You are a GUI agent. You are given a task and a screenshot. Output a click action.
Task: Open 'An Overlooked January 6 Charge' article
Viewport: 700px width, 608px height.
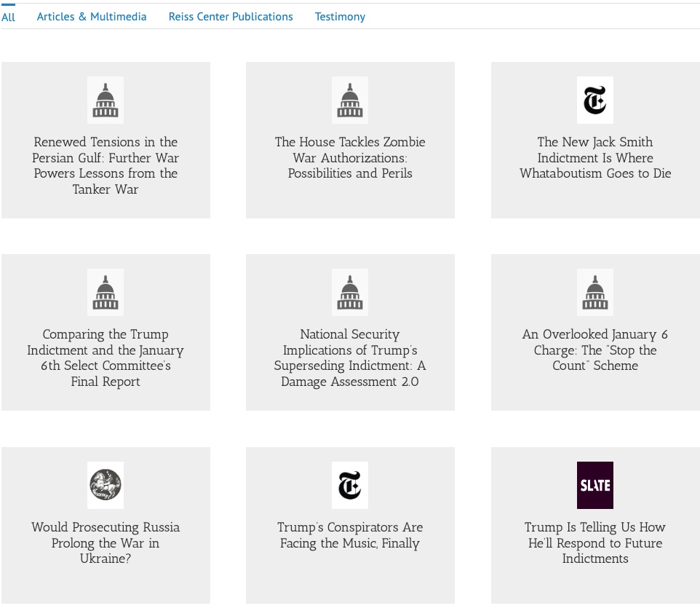point(594,350)
